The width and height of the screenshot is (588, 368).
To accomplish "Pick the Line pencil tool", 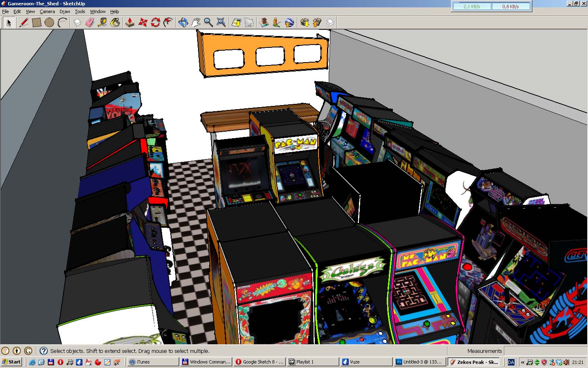I will point(24,22).
